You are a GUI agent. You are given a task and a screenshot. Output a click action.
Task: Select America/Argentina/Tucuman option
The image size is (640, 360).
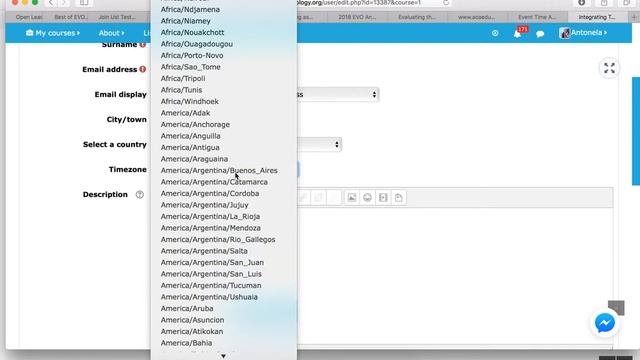click(x=211, y=285)
